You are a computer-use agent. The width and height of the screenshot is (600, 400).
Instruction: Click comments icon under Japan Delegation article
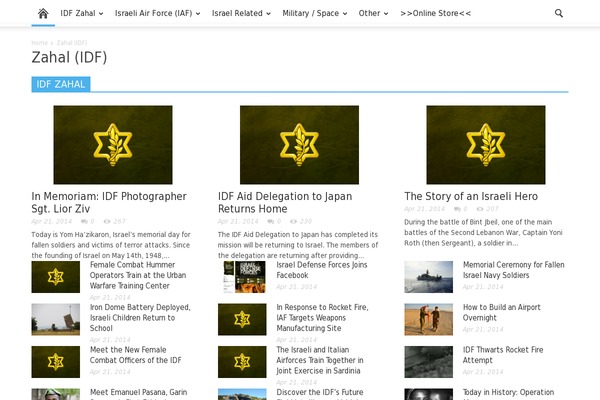(271, 222)
